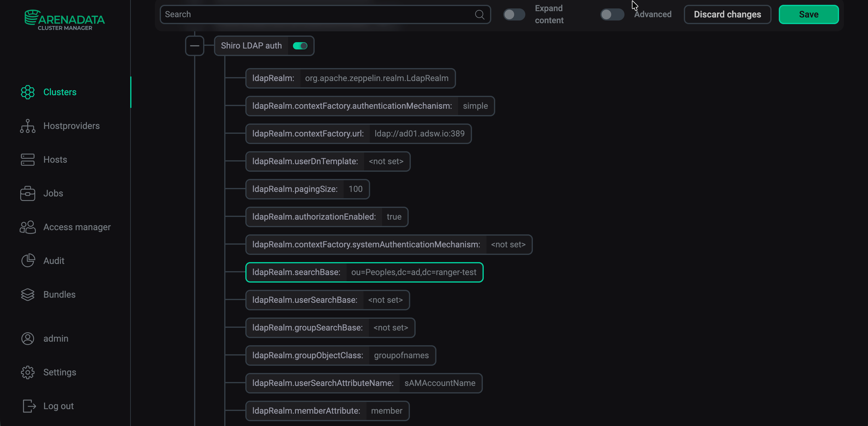This screenshot has width=868, height=426.
Task: Open the admin account menu
Action: click(x=28, y=338)
